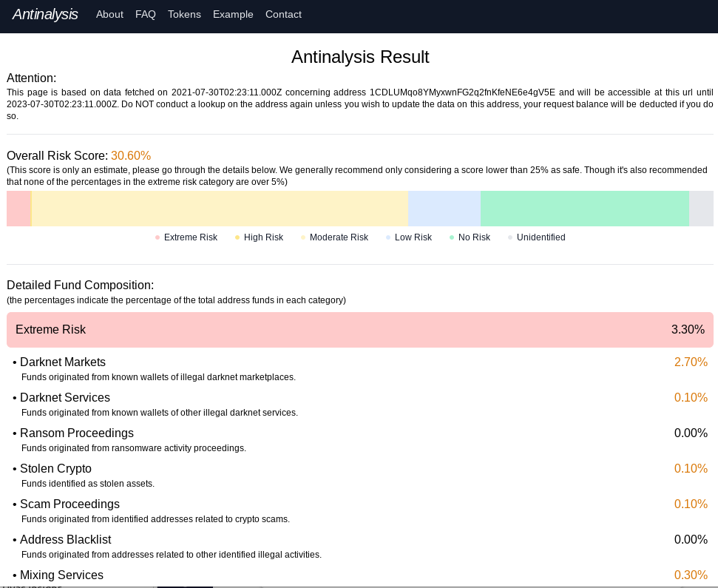The width and height of the screenshot is (718, 588).
Task: Go to the Tokens page
Action: (184, 15)
